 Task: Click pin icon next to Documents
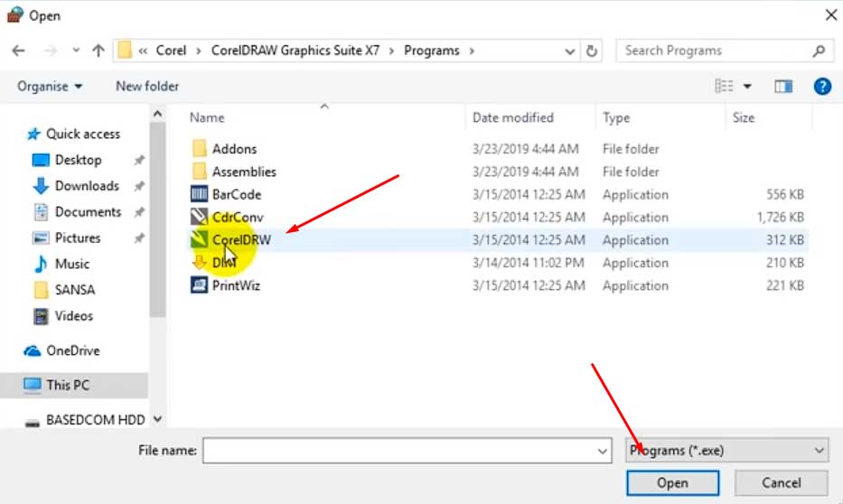[x=139, y=211]
